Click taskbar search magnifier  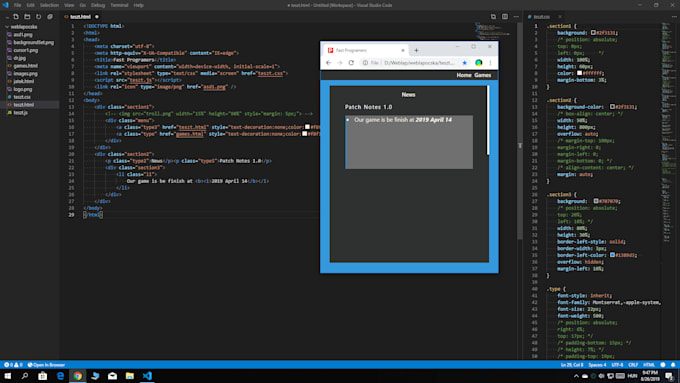point(25,376)
